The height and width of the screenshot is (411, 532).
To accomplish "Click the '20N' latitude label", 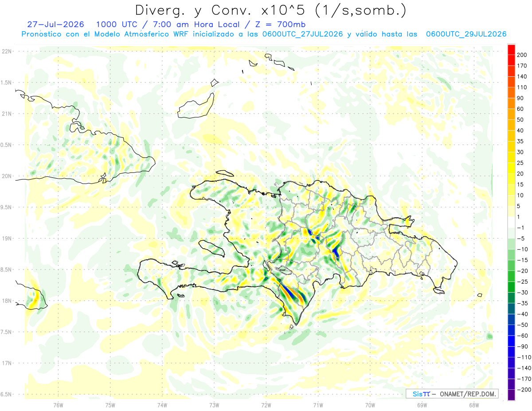I will click(7, 176).
